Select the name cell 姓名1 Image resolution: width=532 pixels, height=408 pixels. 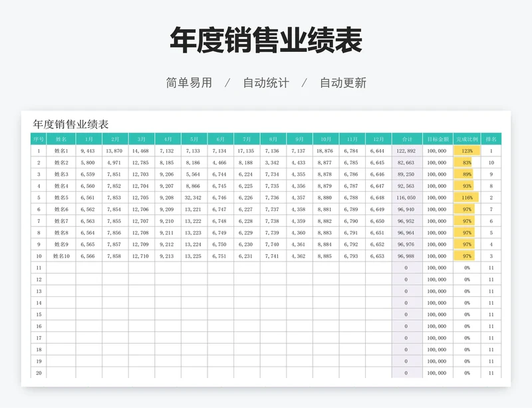click(x=61, y=151)
